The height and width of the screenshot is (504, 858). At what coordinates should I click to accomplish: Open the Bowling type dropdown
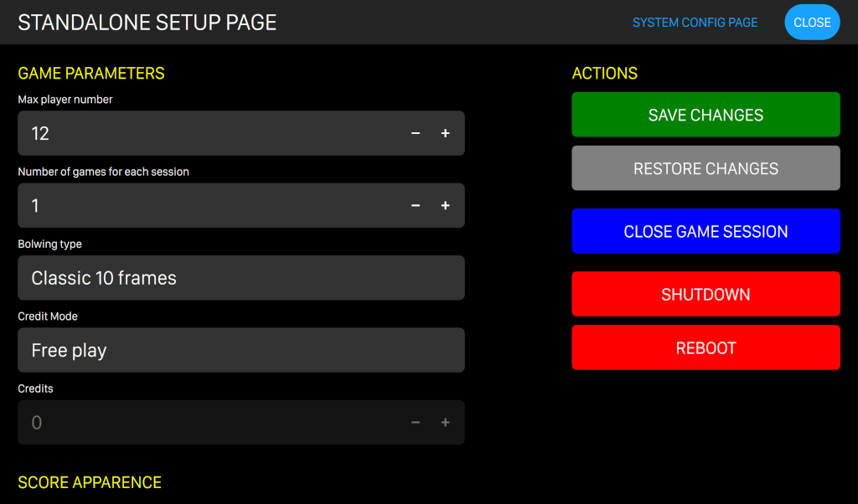click(x=240, y=278)
